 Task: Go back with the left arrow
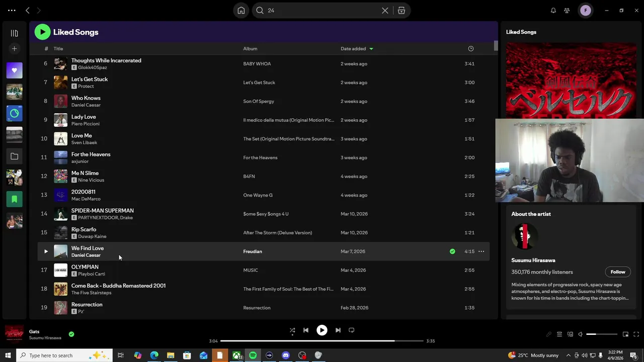point(28,11)
